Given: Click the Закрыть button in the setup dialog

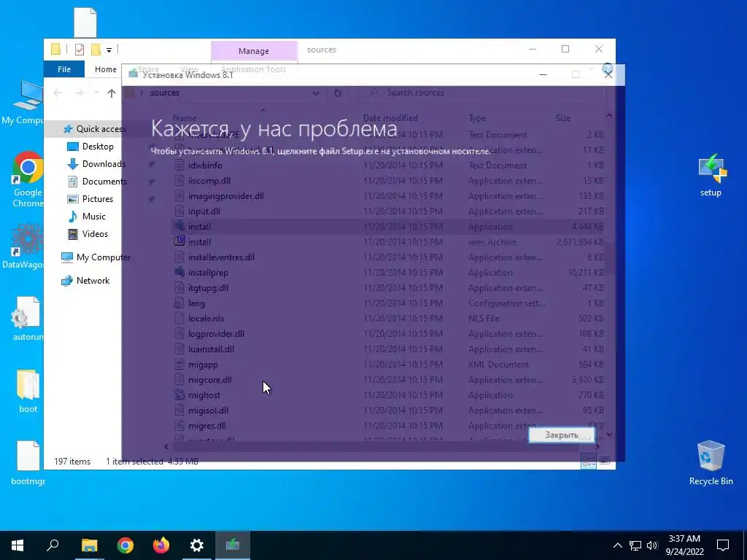Looking at the screenshot, I should coord(562,435).
